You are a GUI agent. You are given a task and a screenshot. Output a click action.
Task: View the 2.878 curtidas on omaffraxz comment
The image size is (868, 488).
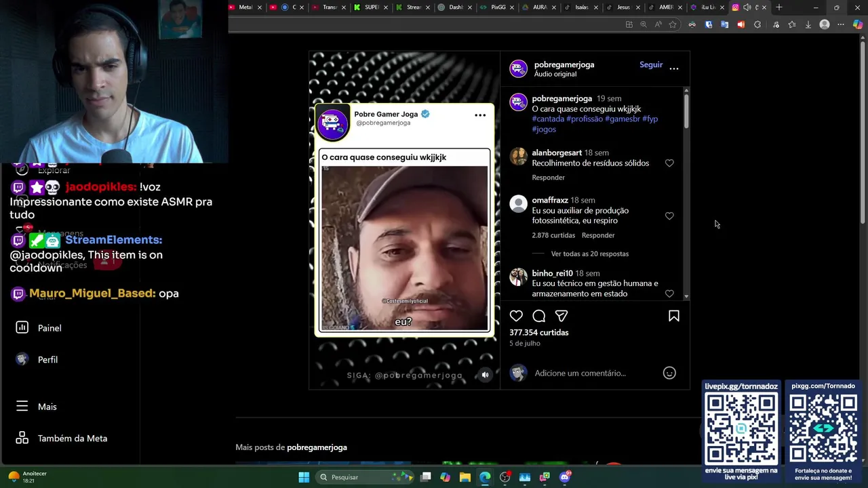coord(553,235)
